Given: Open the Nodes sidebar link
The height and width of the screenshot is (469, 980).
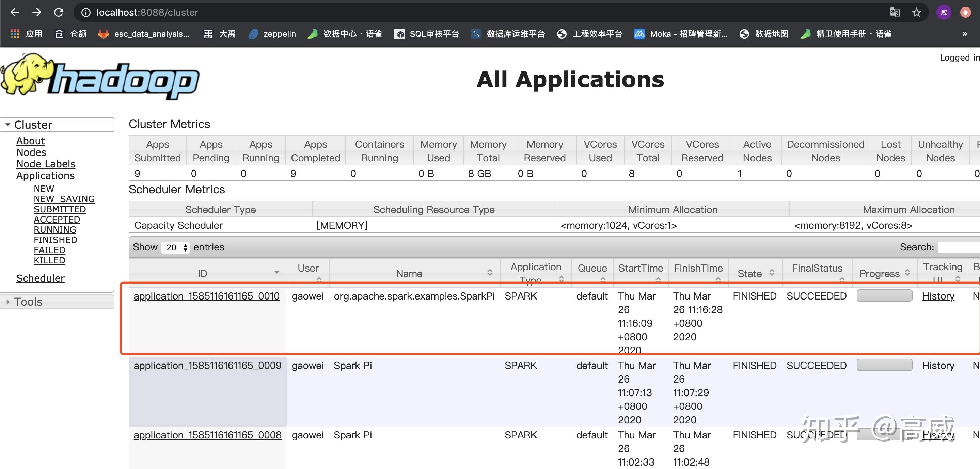Looking at the screenshot, I should coord(31,152).
